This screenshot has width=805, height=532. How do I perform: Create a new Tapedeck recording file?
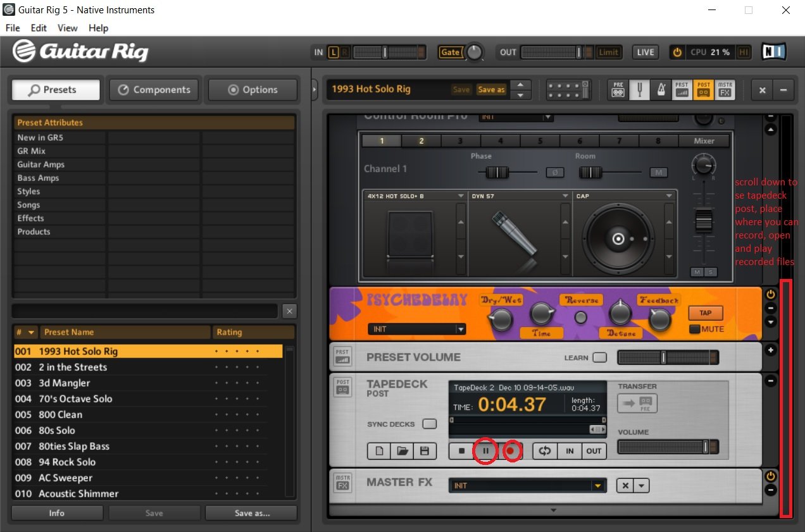(x=380, y=451)
